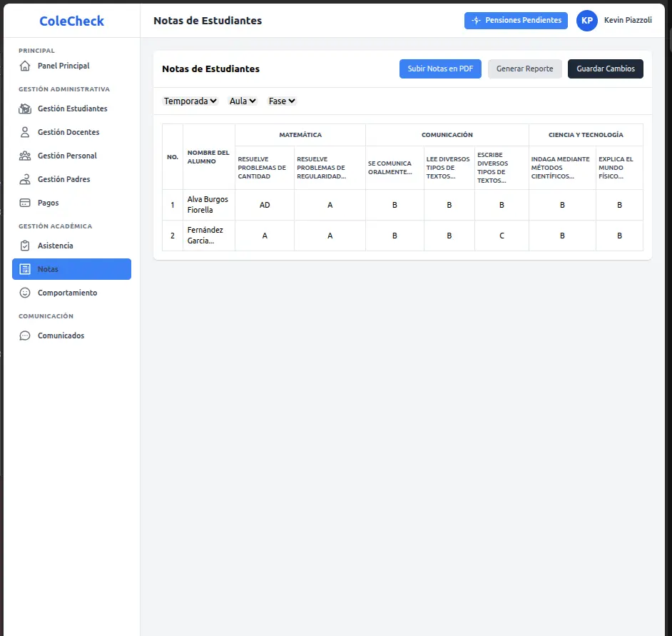
Task: Open the Pensiones Pendientes button
Action: coord(516,21)
